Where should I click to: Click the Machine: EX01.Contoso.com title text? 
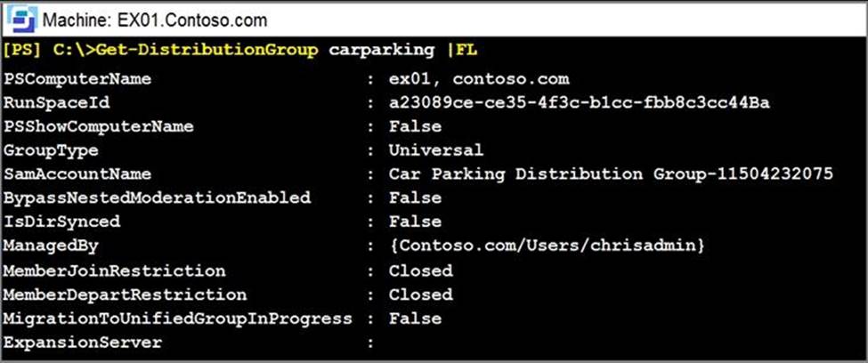point(154,20)
